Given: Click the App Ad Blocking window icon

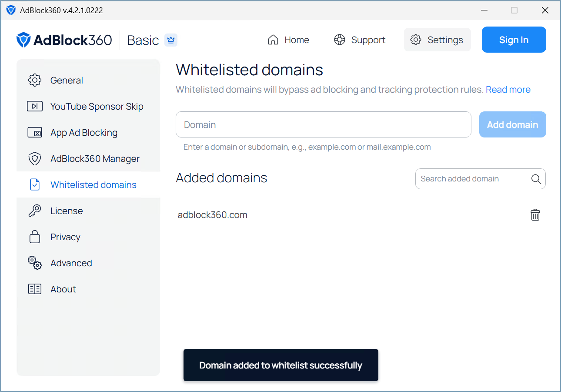Looking at the screenshot, I should [x=35, y=132].
